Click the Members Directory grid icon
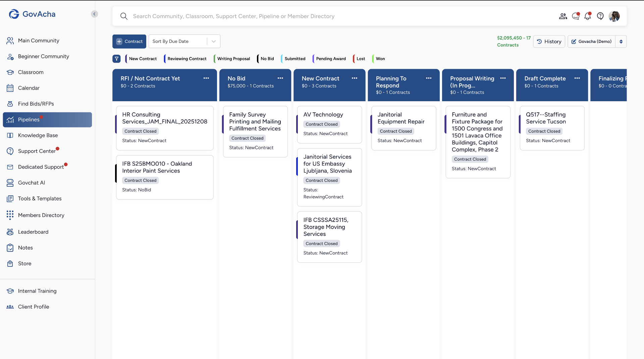This screenshot has height=359, width=644. 10,215
